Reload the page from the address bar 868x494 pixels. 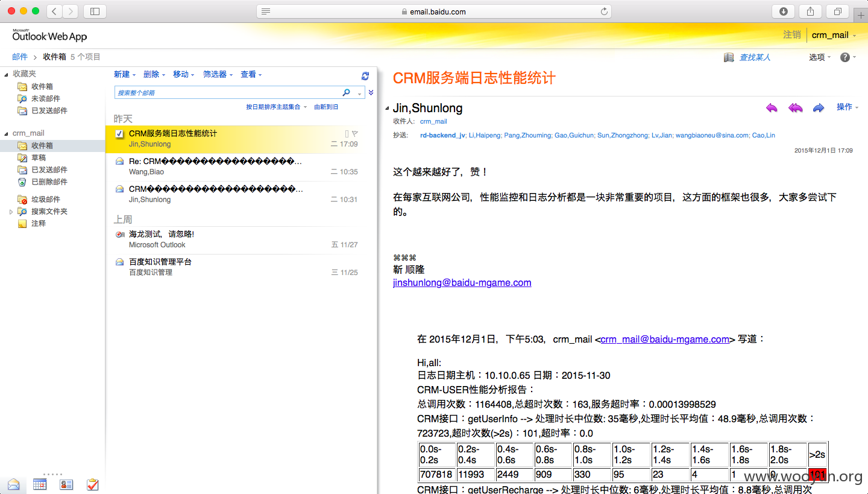[x=604, y=11]
